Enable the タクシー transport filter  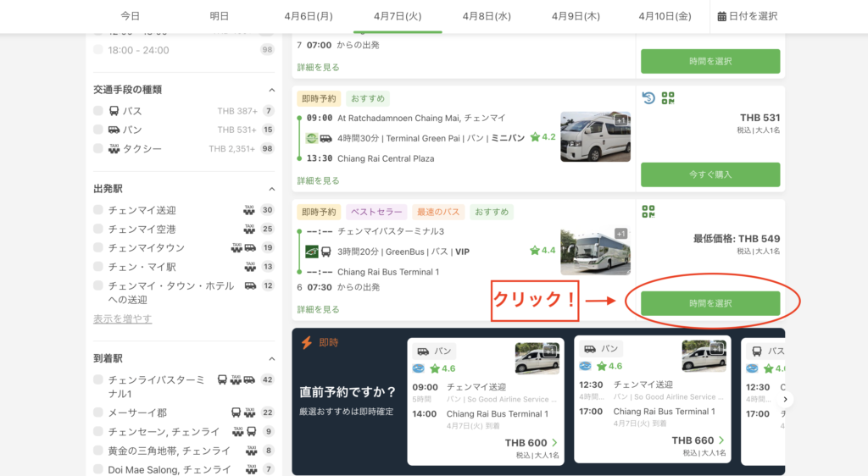pyautogui.click(x=98, y=148)
